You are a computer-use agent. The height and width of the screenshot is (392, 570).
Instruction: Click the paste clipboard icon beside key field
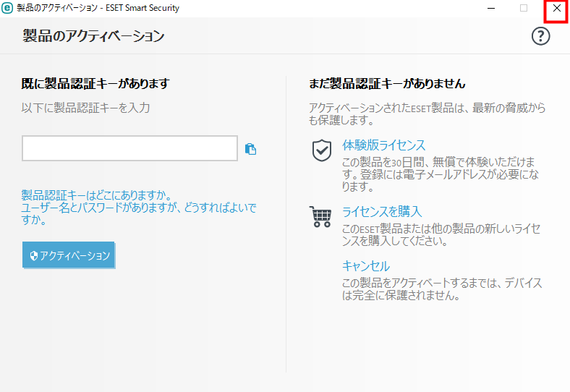(250, 149)
